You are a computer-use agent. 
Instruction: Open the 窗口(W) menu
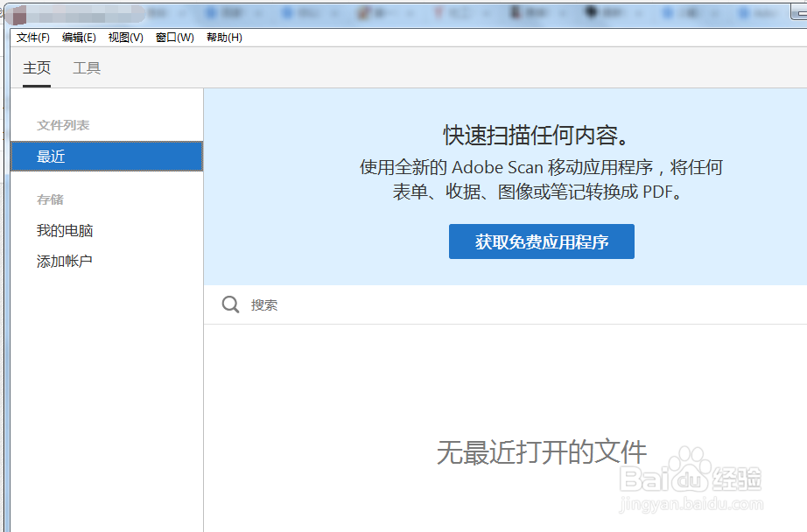pyautogui.click(x=175, y=38)
